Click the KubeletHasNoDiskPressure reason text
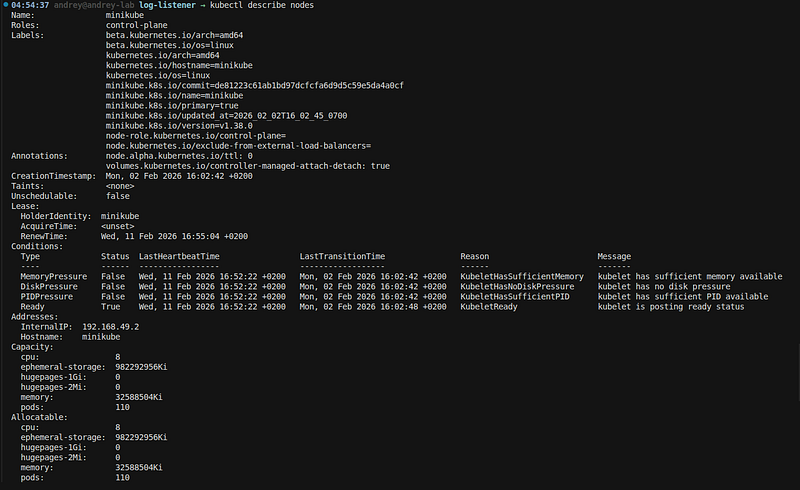Screen dimensions: 800x490 [x=517, y=286]
